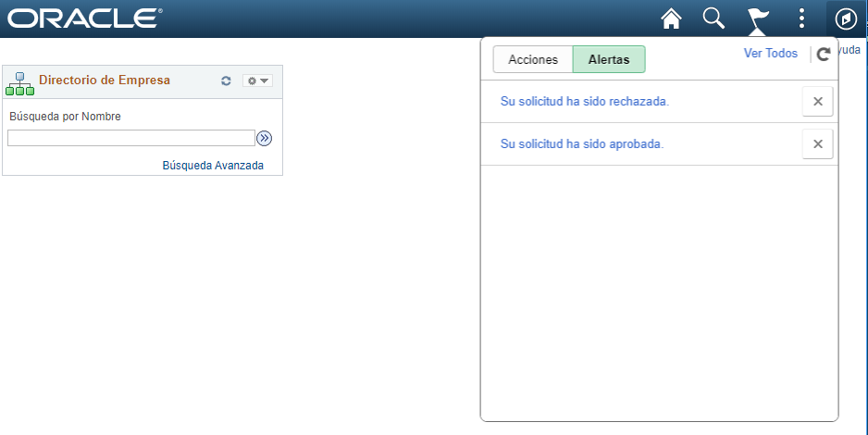868x435 pixels.
Task: Dismiss the approved request alert
Action: click(x=817, y=144)
